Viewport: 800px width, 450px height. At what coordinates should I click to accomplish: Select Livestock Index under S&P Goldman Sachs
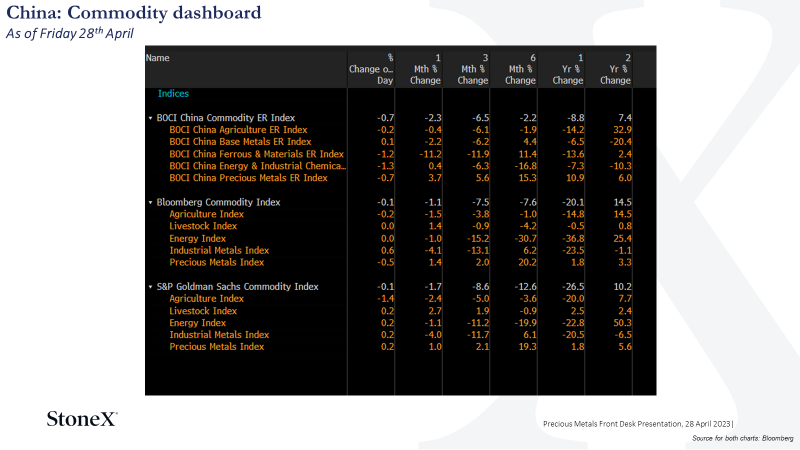coord(203,311)
